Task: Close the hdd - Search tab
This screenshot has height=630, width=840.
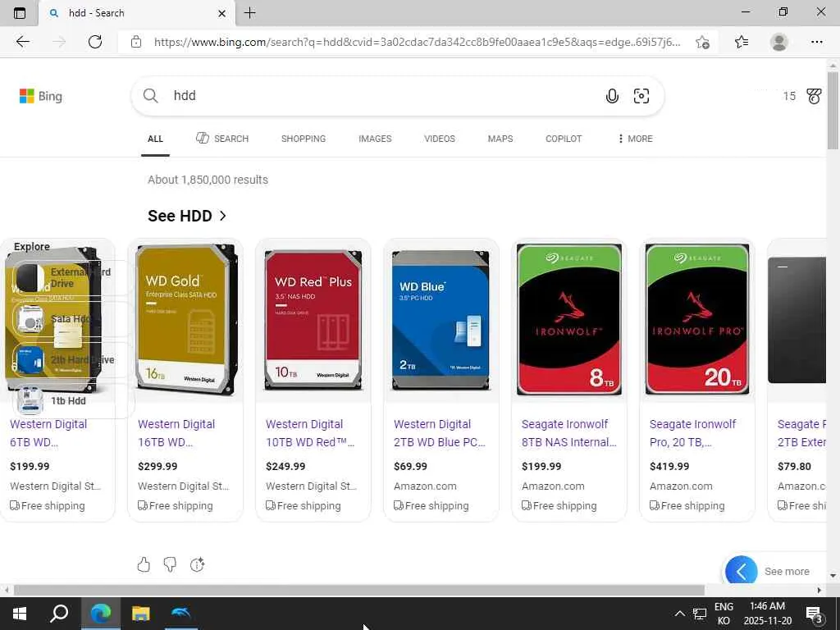Action: (221, 13)
